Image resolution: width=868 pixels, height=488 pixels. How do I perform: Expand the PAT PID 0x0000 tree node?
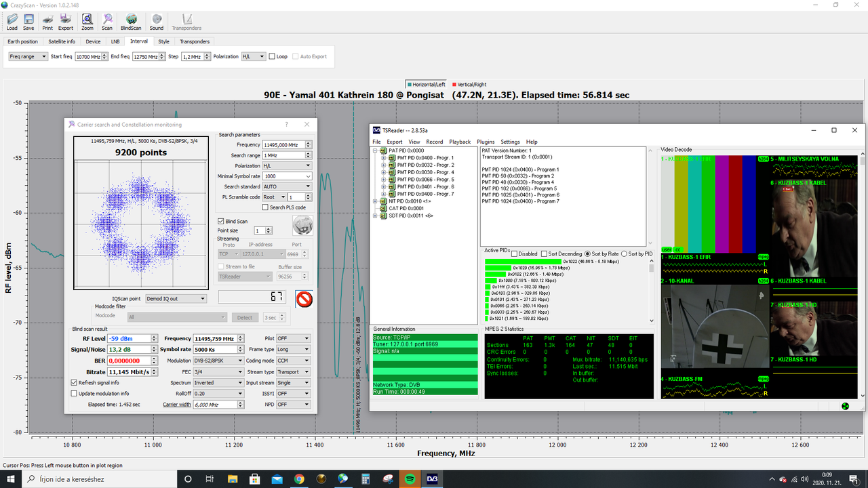click(x=376, y=150)
